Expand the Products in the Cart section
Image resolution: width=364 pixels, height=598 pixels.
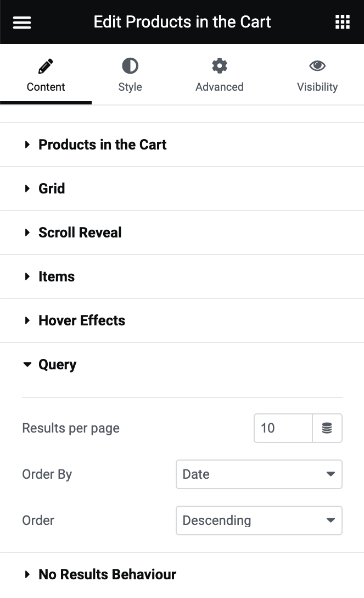pyautogui.click(x=102, y=145)
